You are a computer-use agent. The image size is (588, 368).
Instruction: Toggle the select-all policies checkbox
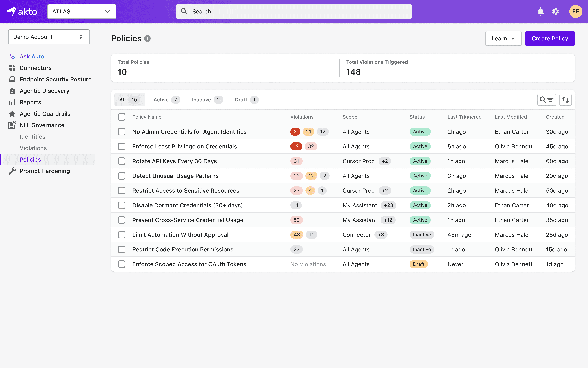(122, 117)
